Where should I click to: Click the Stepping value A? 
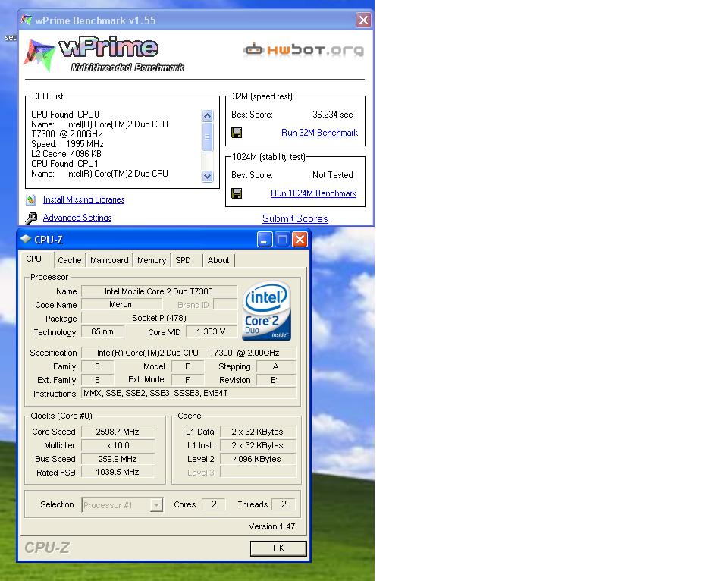pyautogui.click(x=276, y=366)
